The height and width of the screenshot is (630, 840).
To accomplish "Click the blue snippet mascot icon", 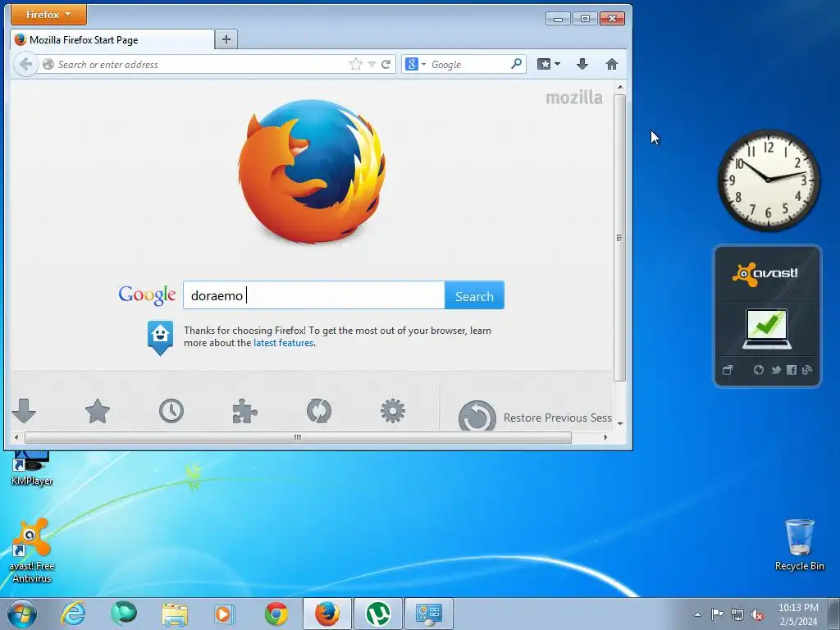I will (160, 337).
